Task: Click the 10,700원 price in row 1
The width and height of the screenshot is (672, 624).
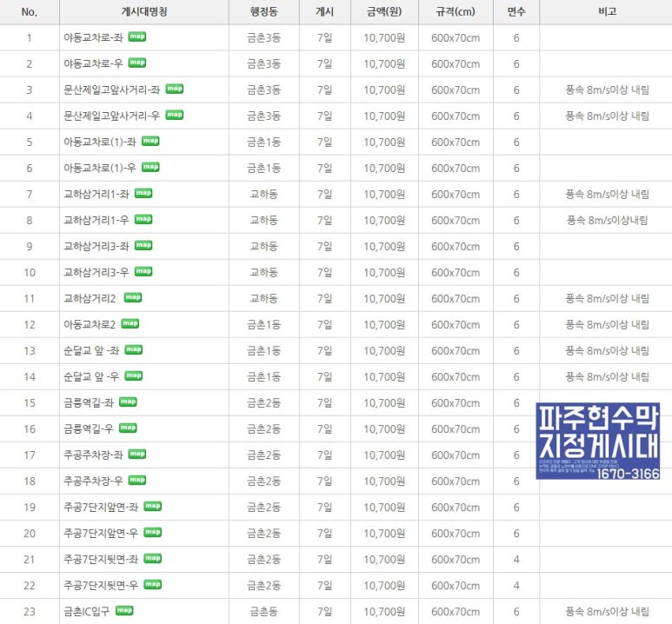Action: click(384, 38)
